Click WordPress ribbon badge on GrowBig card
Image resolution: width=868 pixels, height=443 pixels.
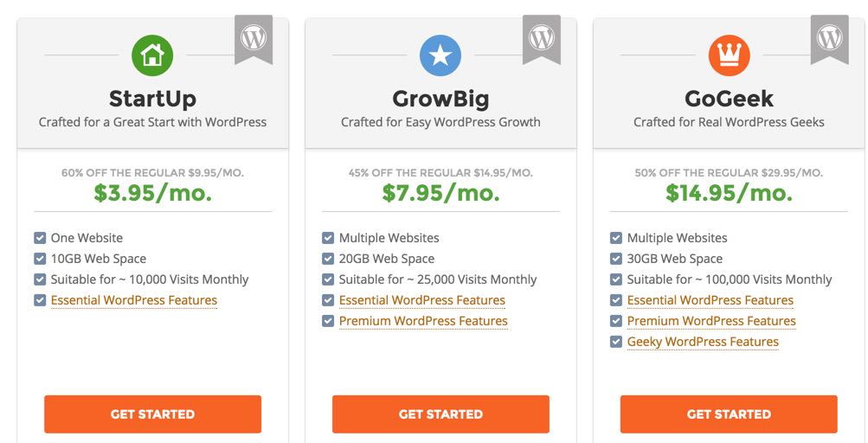point(542,39)
